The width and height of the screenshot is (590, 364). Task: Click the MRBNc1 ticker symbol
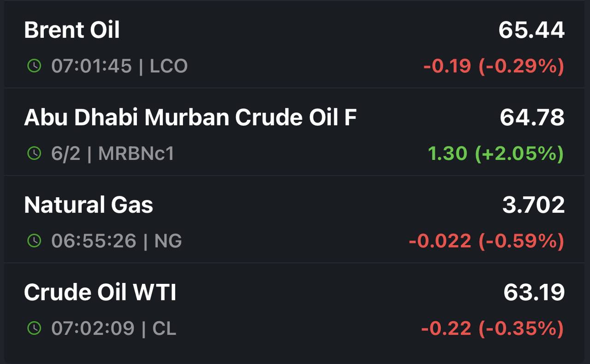pyautogui.click(x=136, y=154)
